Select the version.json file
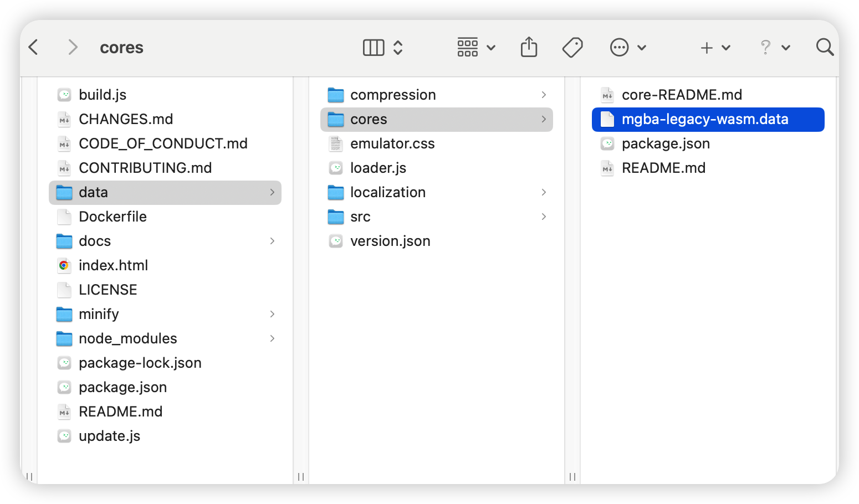859x504 pixels. (390, 241)
